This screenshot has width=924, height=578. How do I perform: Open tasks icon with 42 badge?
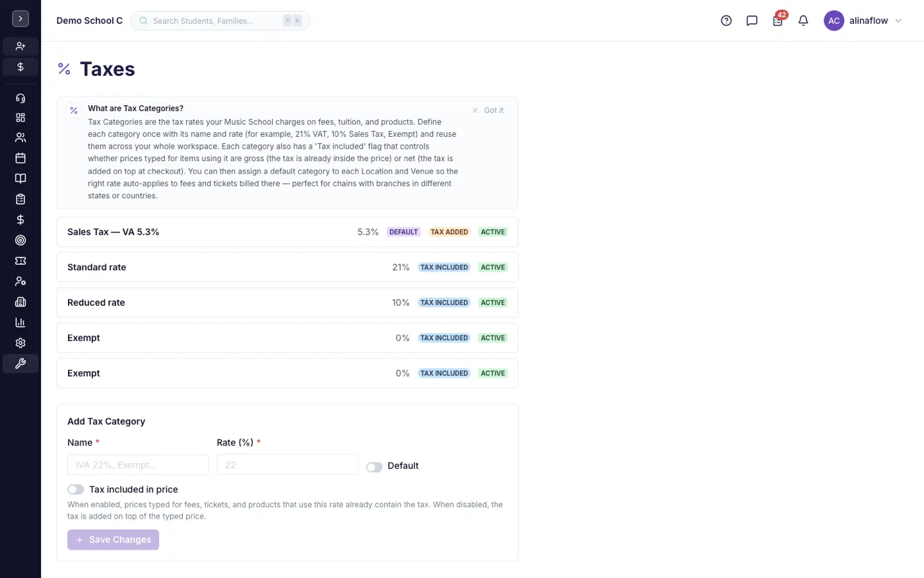778,20
